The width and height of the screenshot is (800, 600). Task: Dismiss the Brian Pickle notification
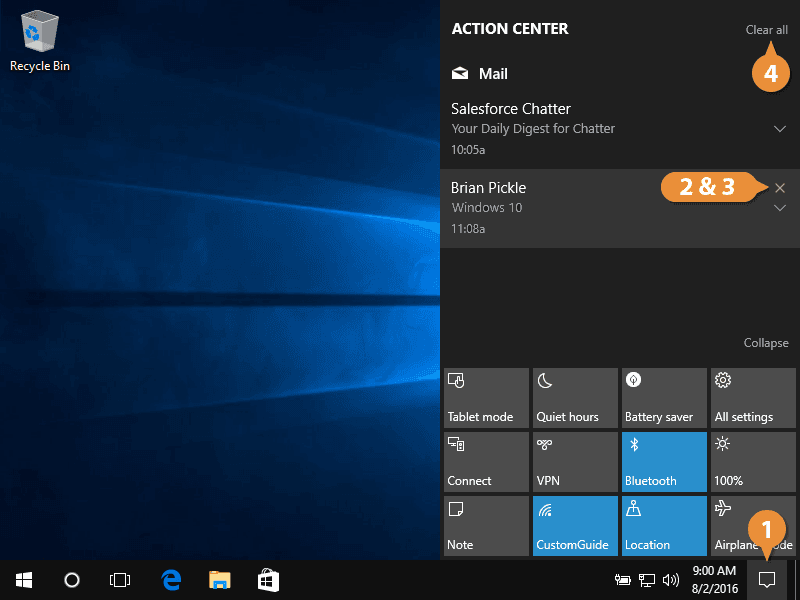780,188
